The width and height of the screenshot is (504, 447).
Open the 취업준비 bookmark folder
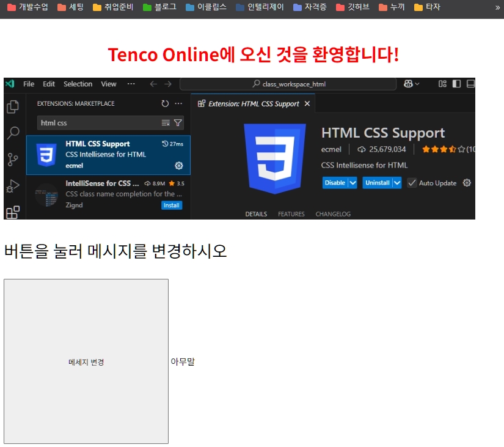point(113,7)
